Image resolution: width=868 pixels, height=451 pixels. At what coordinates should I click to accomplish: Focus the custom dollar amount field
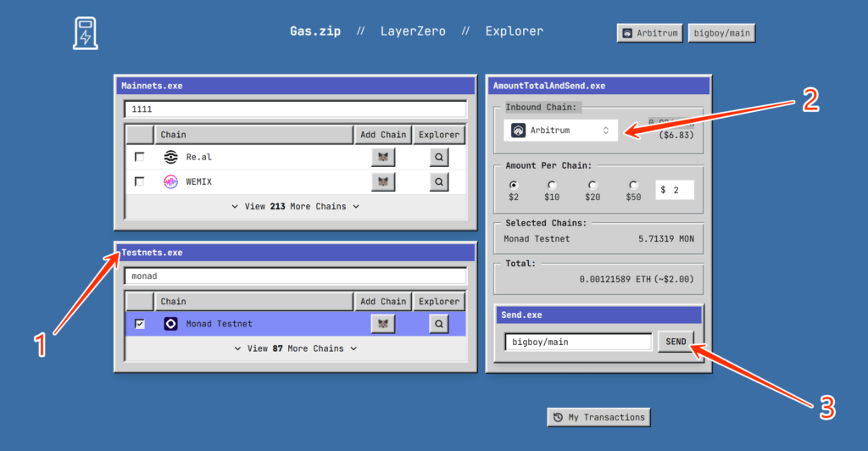coord(675,190)
